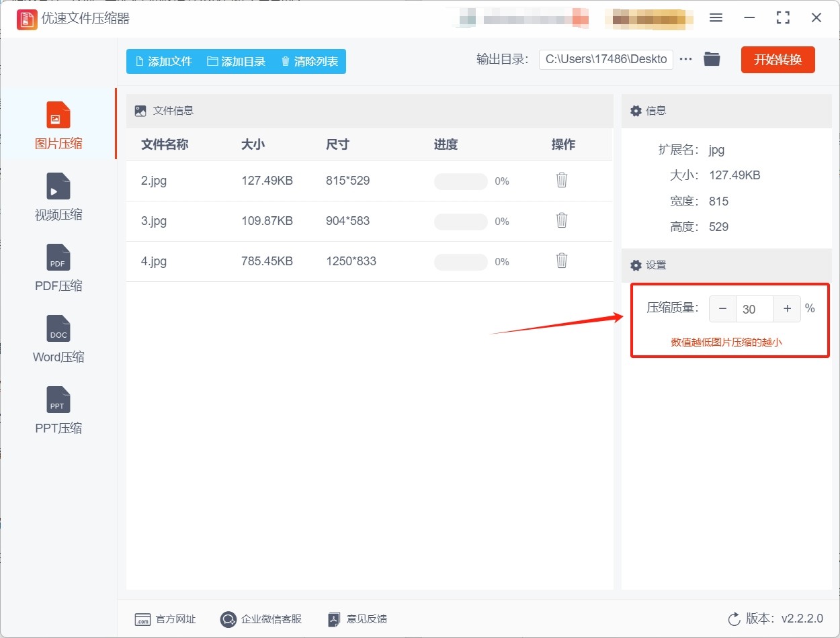Start conversion with 开始转换 button

click(778, 59)
